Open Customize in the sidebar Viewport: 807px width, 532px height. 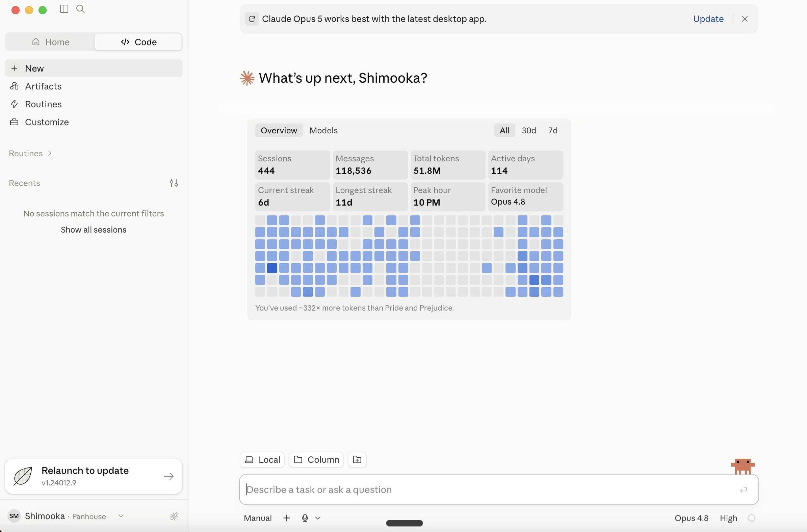(x=94, y=122)
